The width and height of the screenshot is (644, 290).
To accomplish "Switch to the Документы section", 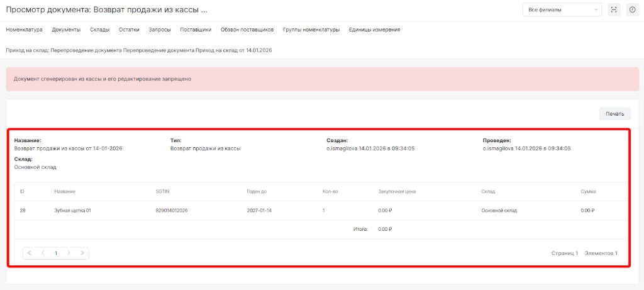I will click(66, 30).
